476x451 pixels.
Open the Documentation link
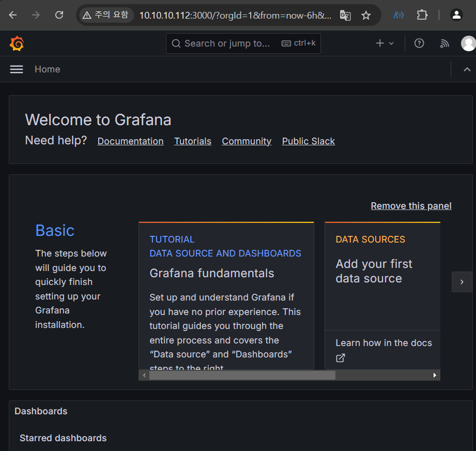131,141
